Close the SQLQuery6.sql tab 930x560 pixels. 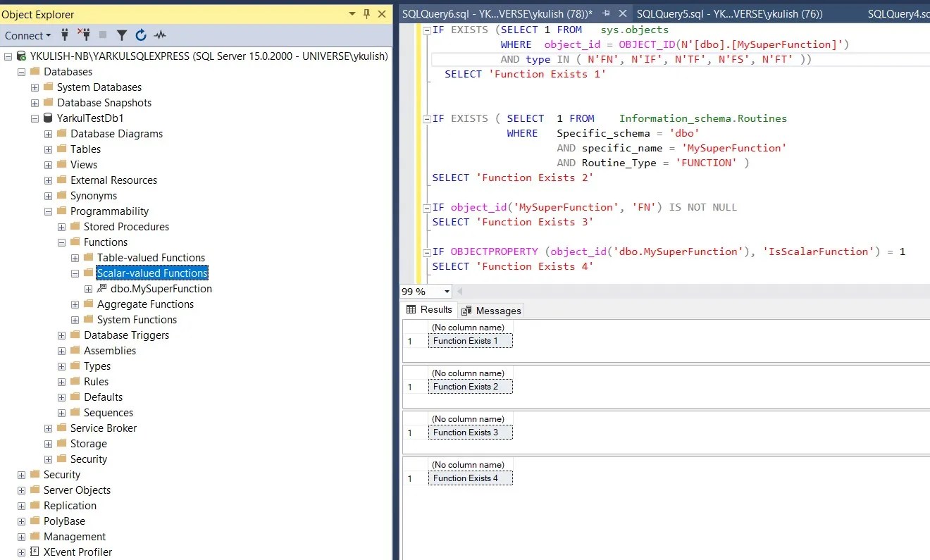point(623,13)
